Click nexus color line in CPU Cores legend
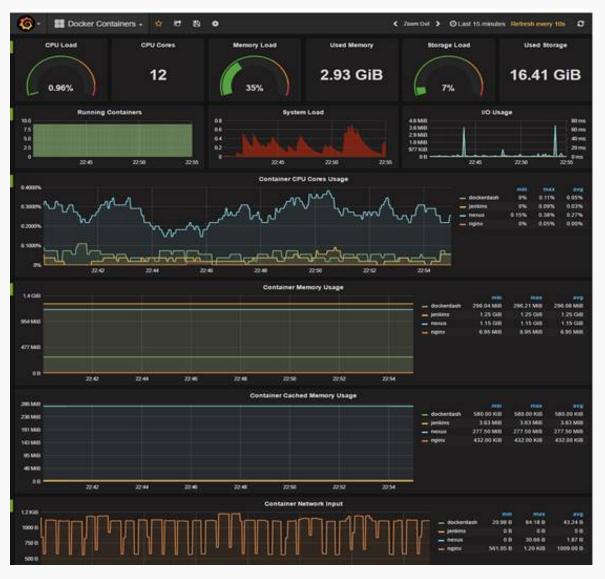Image resolution: width=605 pixels, height=579 pixels. (463, 215)
